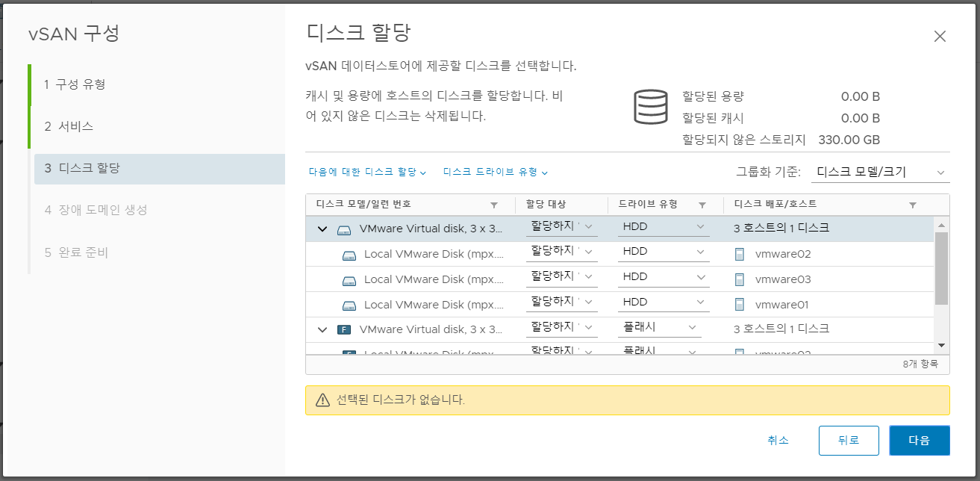Close the vSAN configuration dialog with X

(x=940, y=37)
